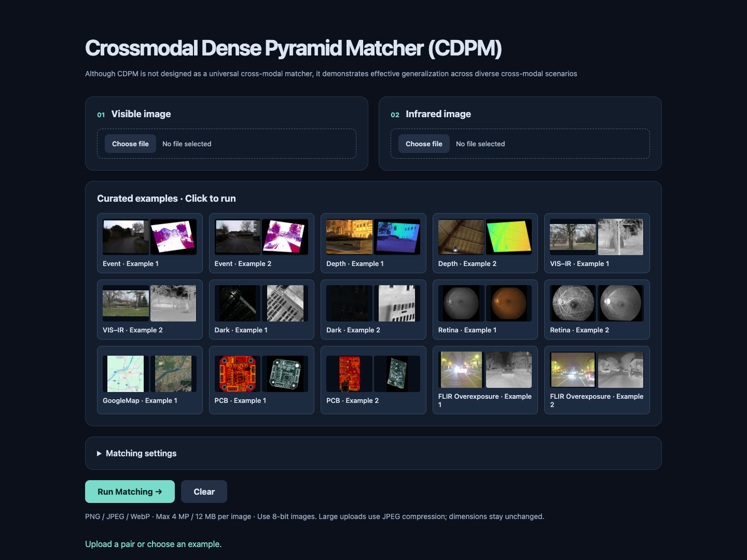Click Choose file under Infrared image
747x560 pixels.
pos(424,144)
